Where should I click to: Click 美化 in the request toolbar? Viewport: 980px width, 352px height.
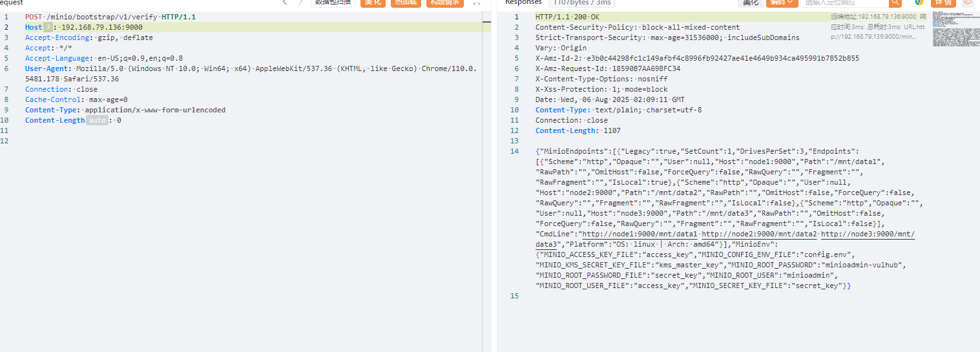coord(373,3)
